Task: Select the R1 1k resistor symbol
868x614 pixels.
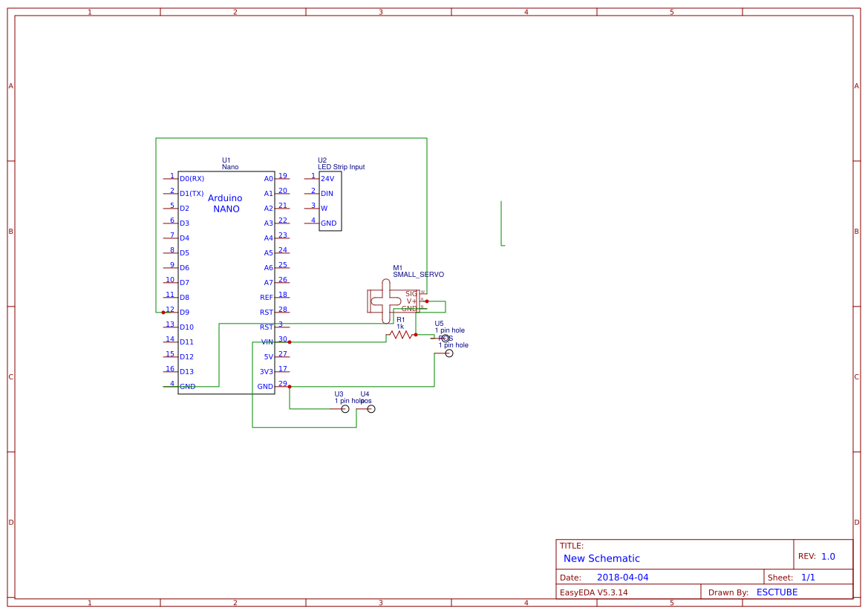Action: click(401, 336)
